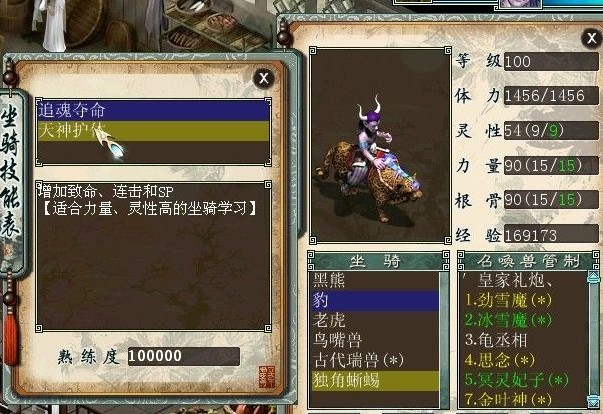Choose 老虎 in the mount list
This screenshot has width=603, height=414.
point(375,320)
